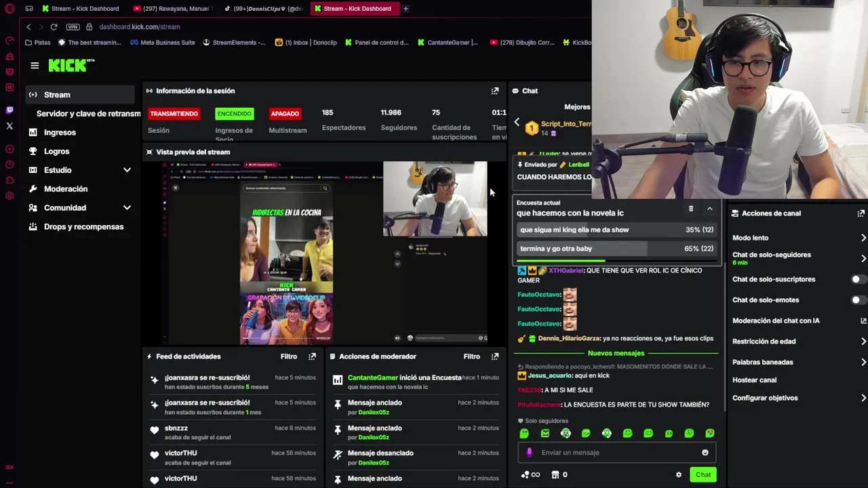
Task: Collapse the current poll with chevron
Action: (710, 209)
